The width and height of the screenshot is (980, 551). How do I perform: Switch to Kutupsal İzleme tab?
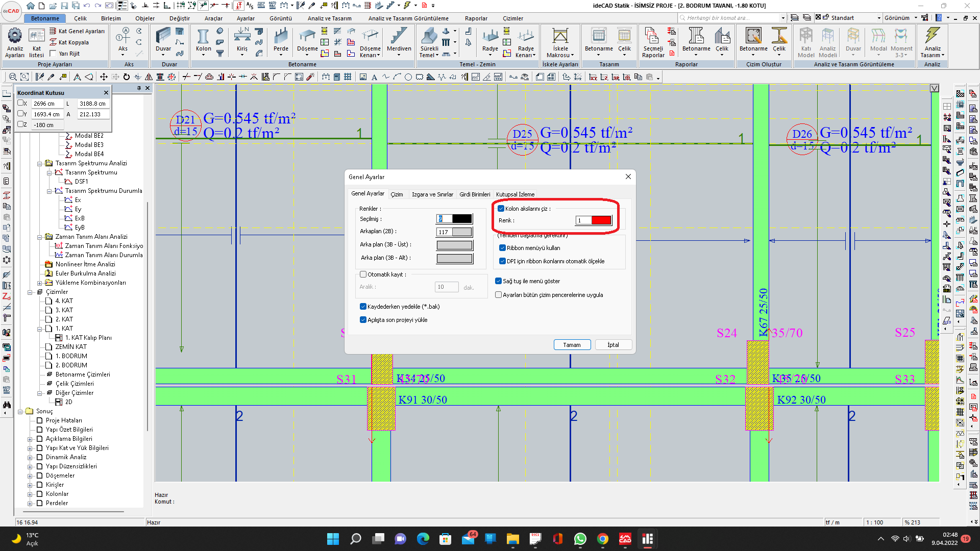click(515, 194)
